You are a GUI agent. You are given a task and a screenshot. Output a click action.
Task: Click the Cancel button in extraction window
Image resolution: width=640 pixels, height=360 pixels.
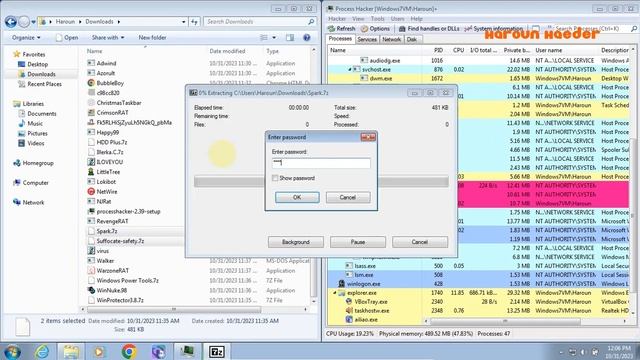click(x=420, y=242)
